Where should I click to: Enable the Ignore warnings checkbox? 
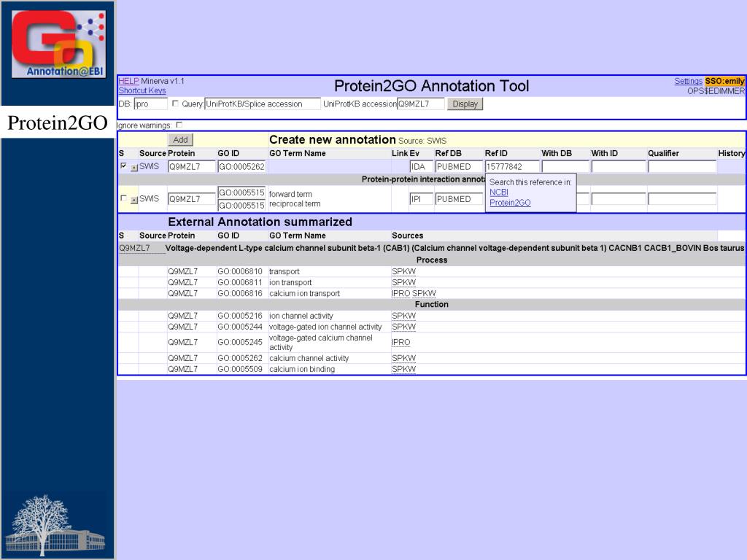coord(179,125)
